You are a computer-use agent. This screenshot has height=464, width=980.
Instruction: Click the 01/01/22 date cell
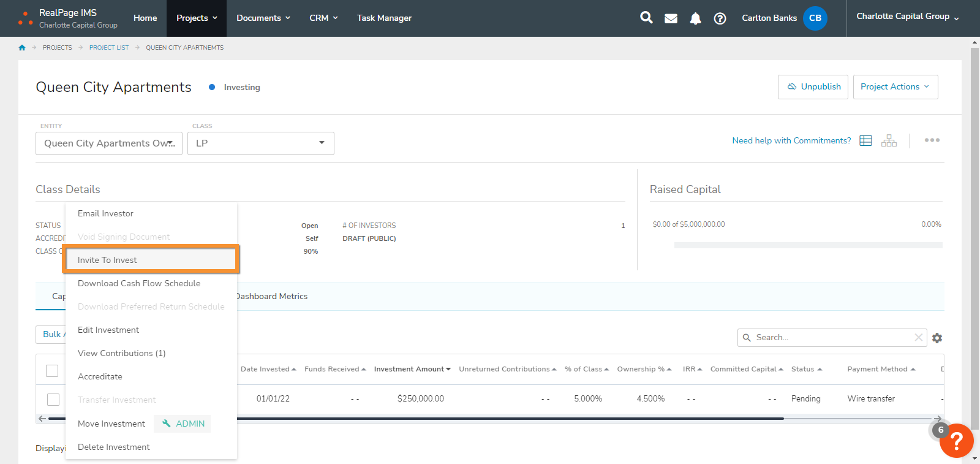pyautogui.click(x=273, y=398)
